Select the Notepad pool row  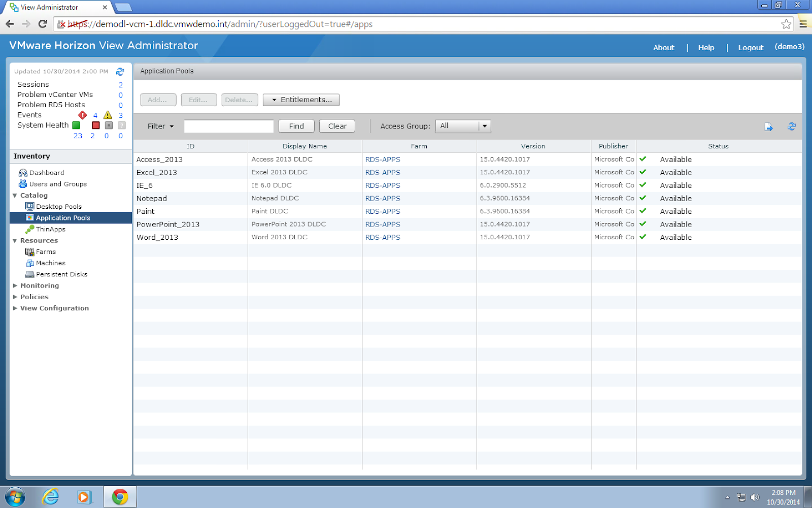click(467, 198)
